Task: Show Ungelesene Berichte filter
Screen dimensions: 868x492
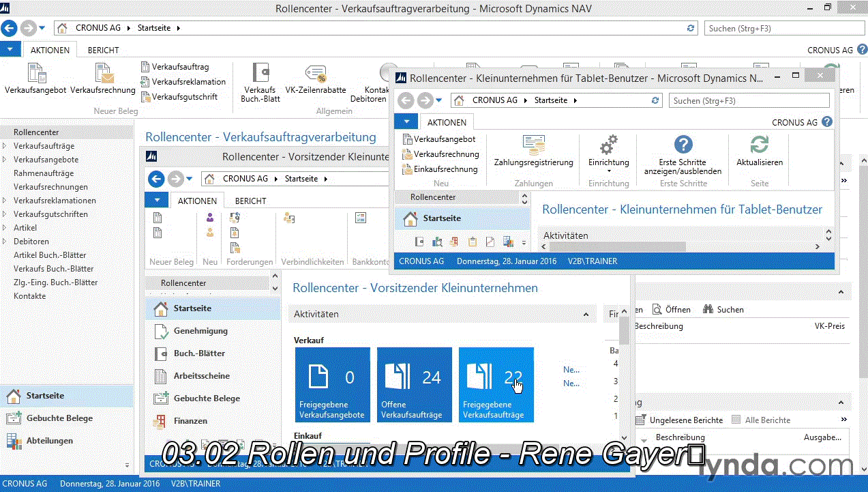Action: point(678,420)
